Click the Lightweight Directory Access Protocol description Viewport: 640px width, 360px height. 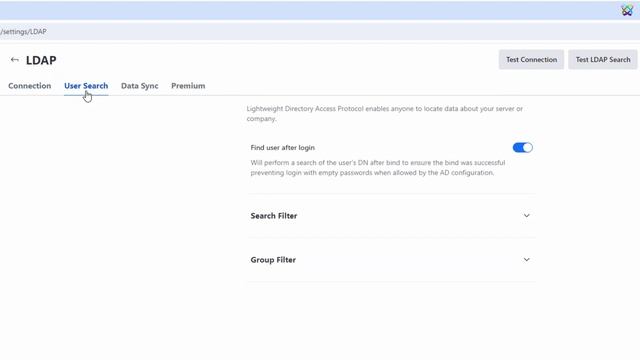click(384, 113)
